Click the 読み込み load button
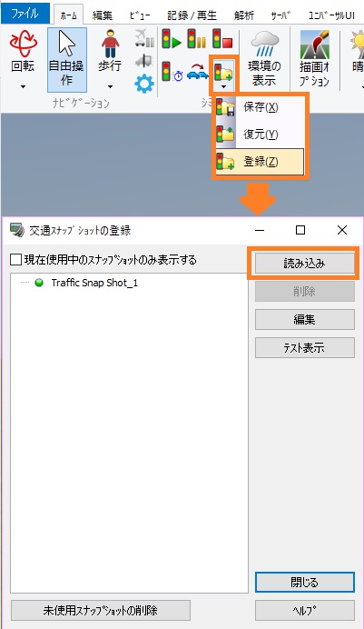 (304, 264)
